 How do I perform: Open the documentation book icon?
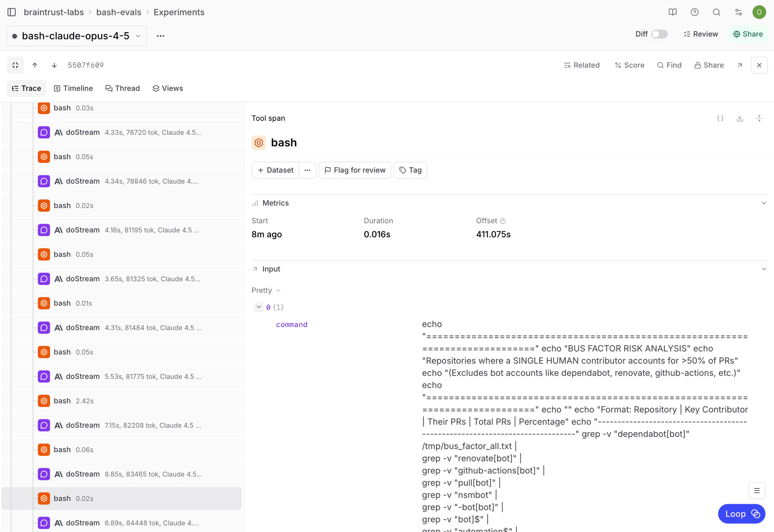(x=672, y=12)
